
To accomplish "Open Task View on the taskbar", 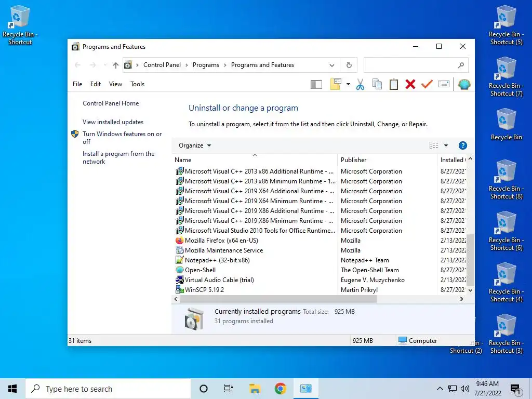I will click(229, 389).
